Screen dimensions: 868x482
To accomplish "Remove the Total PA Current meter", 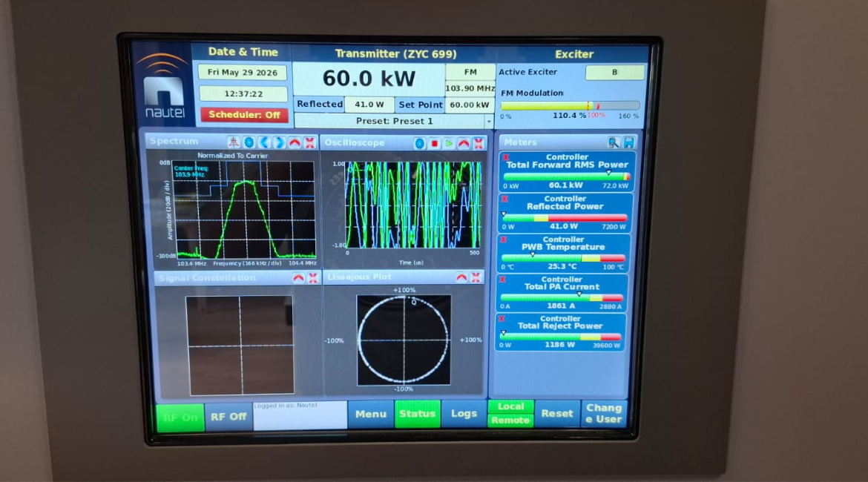I will pyautogui.click(x=503, y=280).
